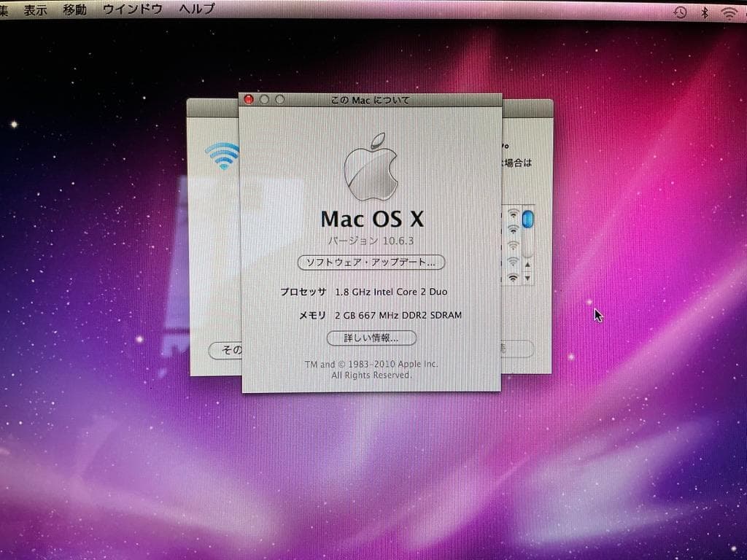This screenshot has width=747, height=560.
Task: Click the scrollbar up arrow in the network list
Action: [527, 265]
